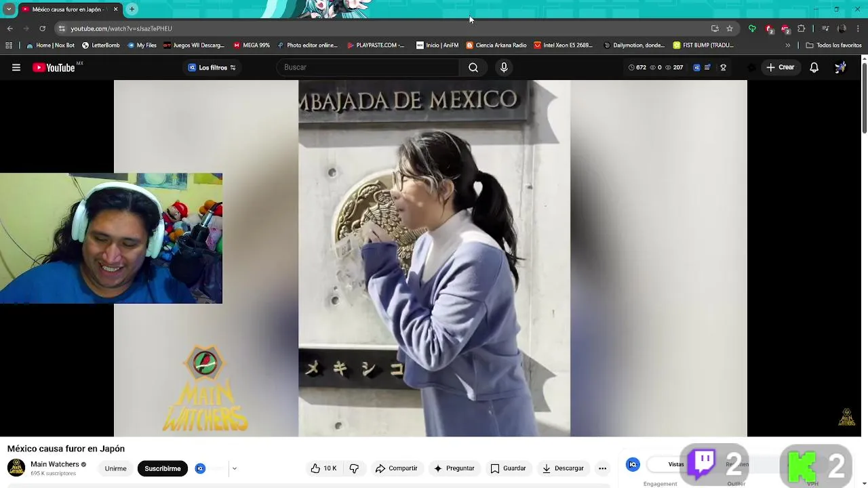Open the apps grid in bookmarks bar

pos(9,45)
